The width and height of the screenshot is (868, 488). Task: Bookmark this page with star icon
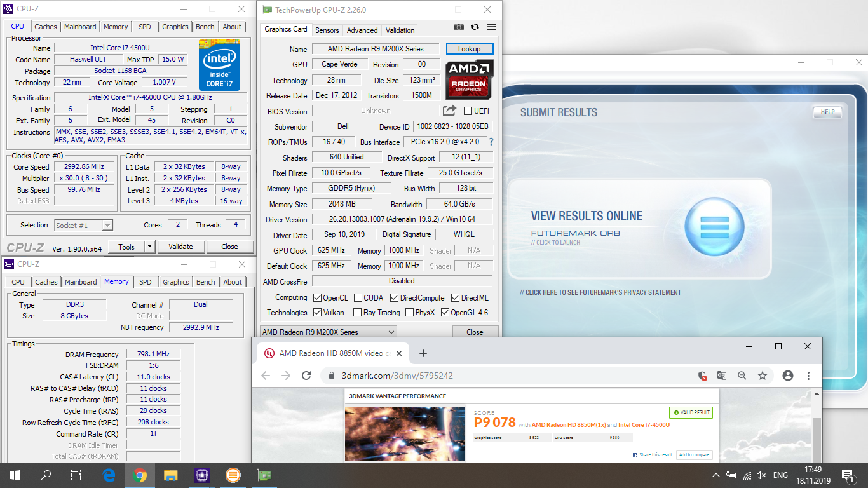click(x=763, y=376)
